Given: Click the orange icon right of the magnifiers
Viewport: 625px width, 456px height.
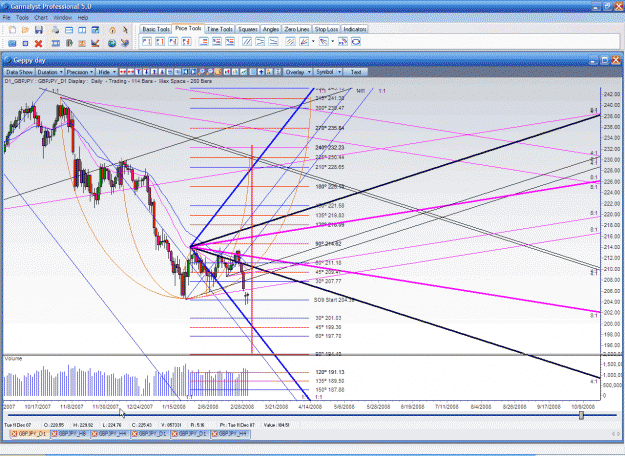Looking at the screenshot, I should coord(218,72).
